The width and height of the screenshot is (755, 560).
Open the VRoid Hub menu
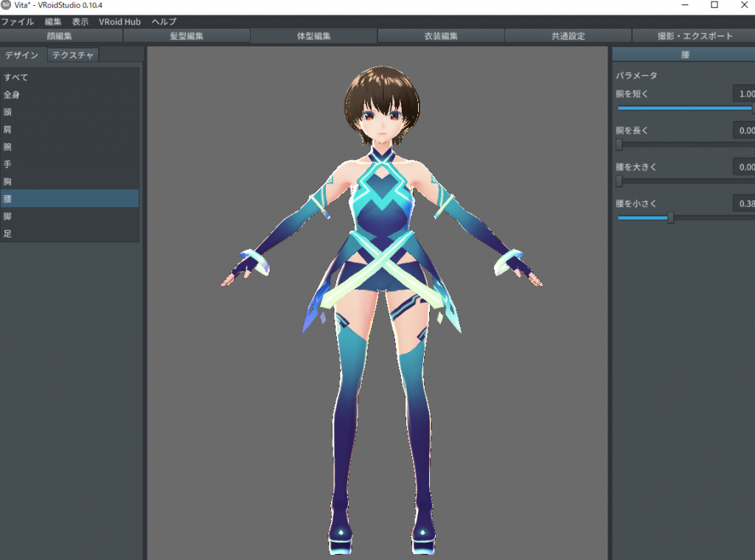[119, 22]
